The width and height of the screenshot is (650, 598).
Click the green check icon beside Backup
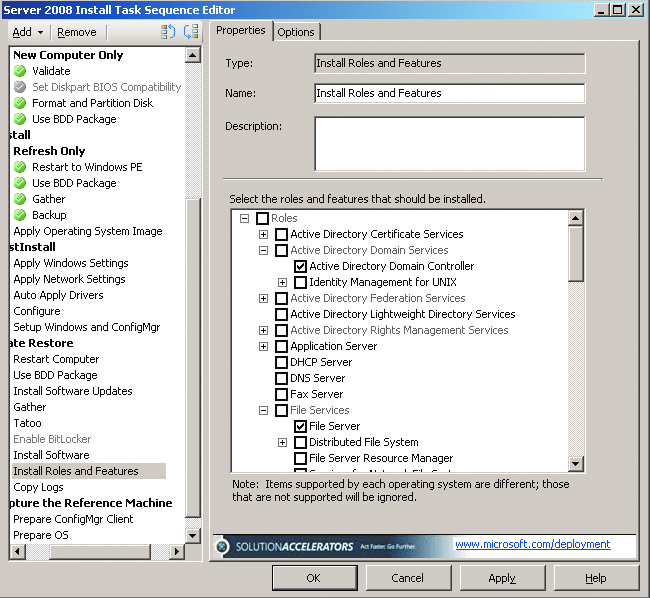(x=20, y=215)
